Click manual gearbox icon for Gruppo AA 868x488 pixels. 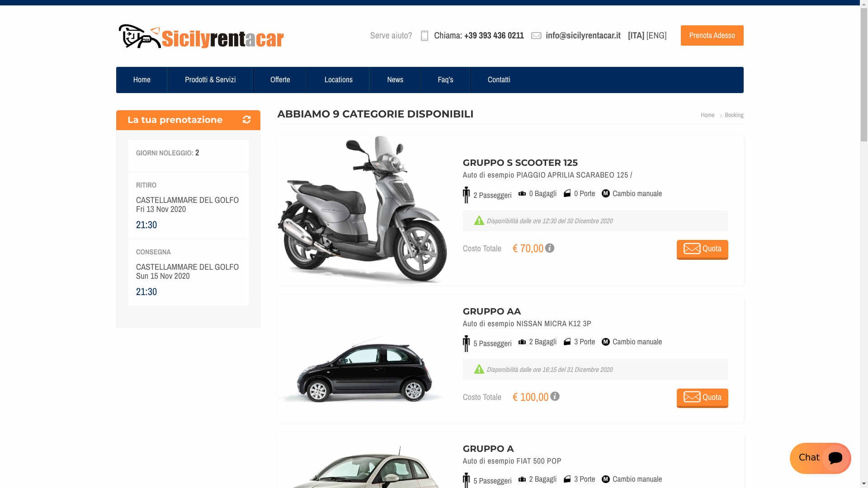coord(606,342)
